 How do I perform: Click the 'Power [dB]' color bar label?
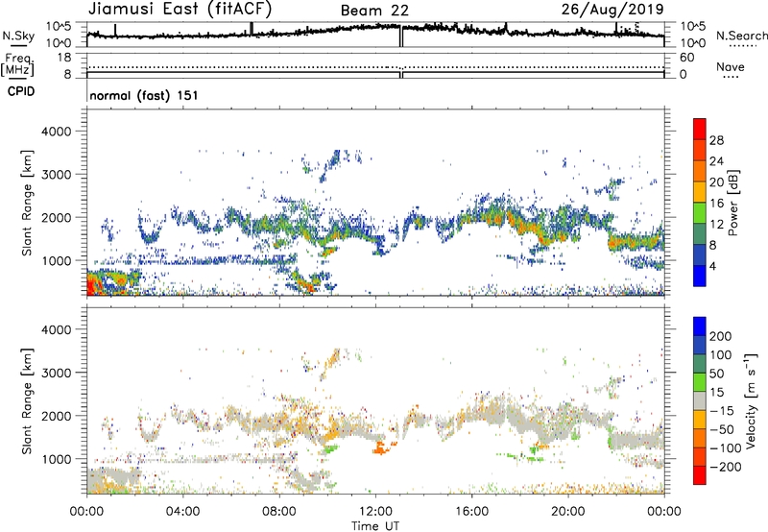(732, 203)
